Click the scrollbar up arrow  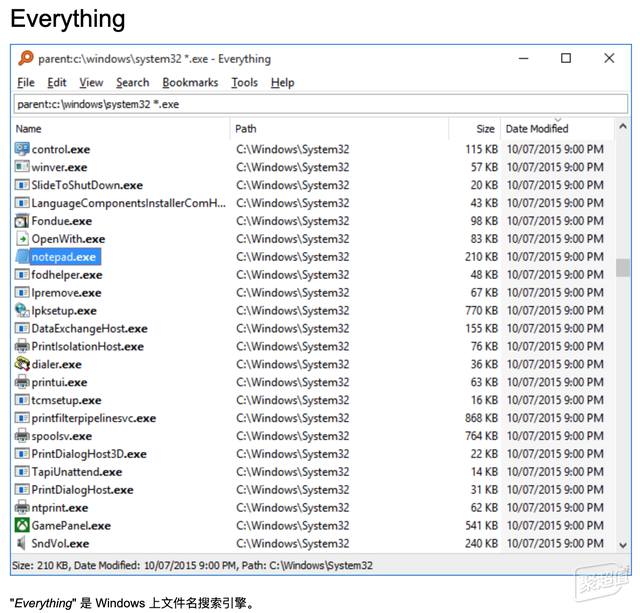[623, 126]
